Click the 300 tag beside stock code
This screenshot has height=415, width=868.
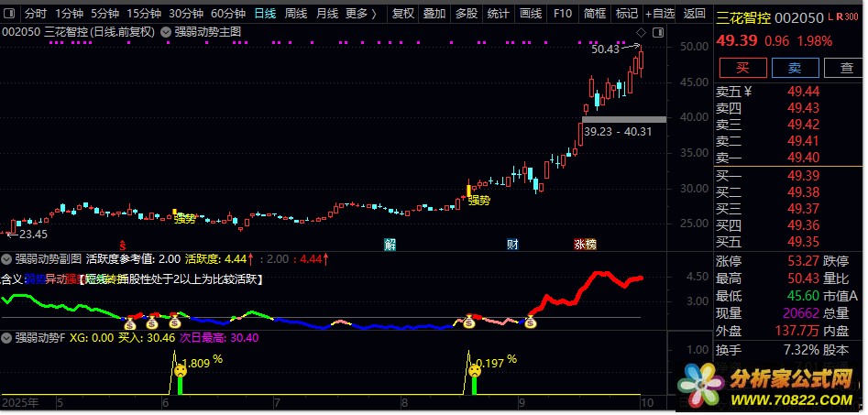tap(851, 17)
